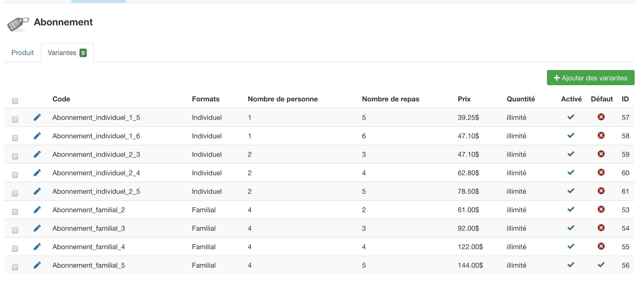Viewport: 644px width, 288px height.
Task: Click the Abonnement product tag icon
Action: (x=17, y=24)
